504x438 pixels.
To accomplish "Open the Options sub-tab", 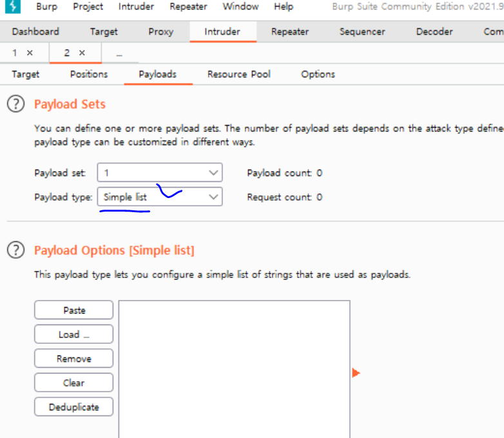I will [318, 74].
